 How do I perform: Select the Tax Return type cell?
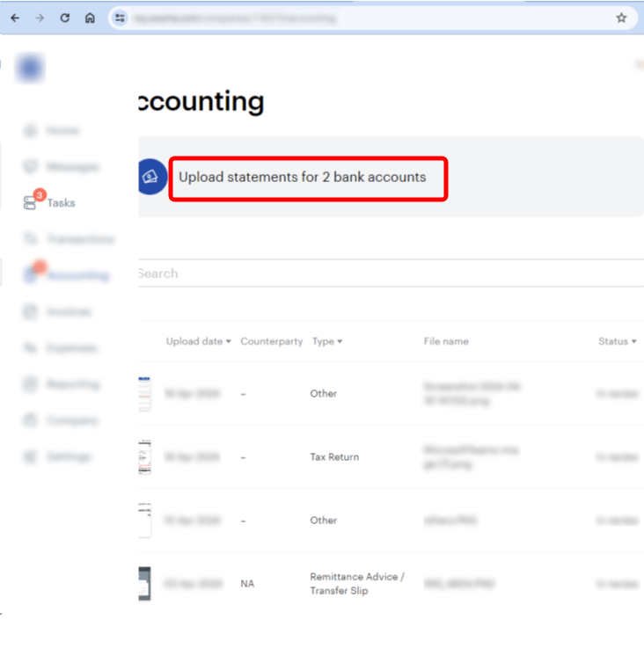tap(334, 457)
